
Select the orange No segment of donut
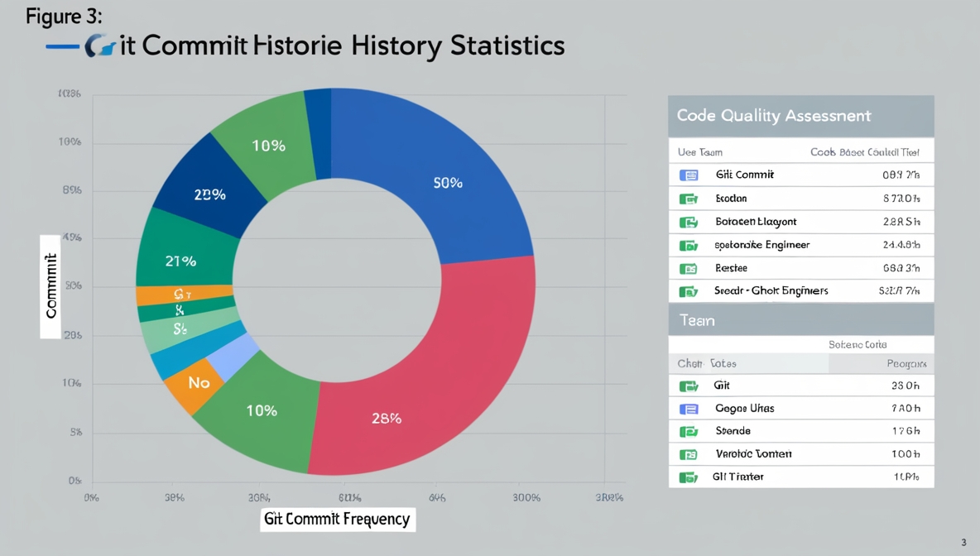[x=197, y=383]
